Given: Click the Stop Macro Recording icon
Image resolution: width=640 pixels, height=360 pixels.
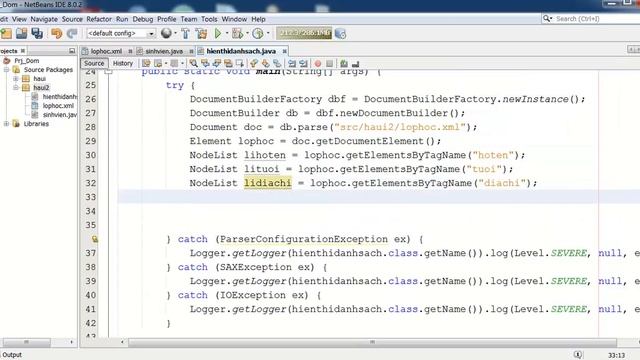Looking at the screenshot, I should click(x=329, y=63).
